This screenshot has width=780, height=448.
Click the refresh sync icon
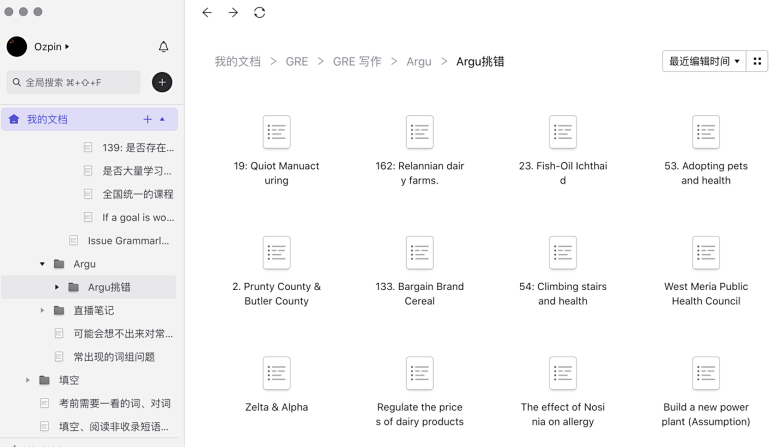(x=260, y=13)
